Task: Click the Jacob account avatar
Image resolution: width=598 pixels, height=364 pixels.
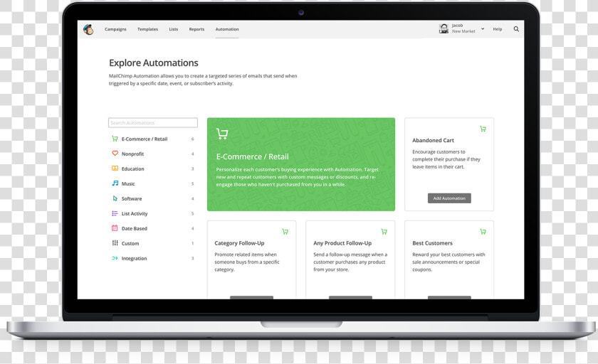Action: pos(444,28)
